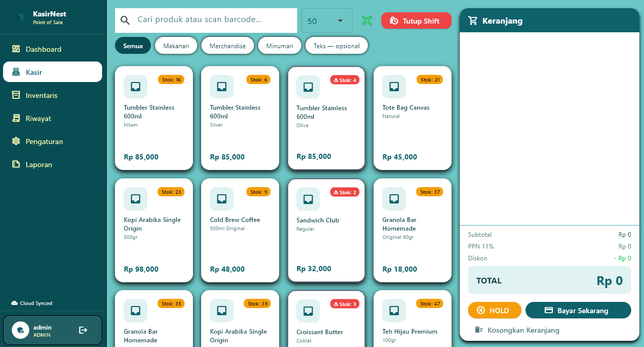Click the Rp 98,000 price
644x347 pixels.
(141, 269)
